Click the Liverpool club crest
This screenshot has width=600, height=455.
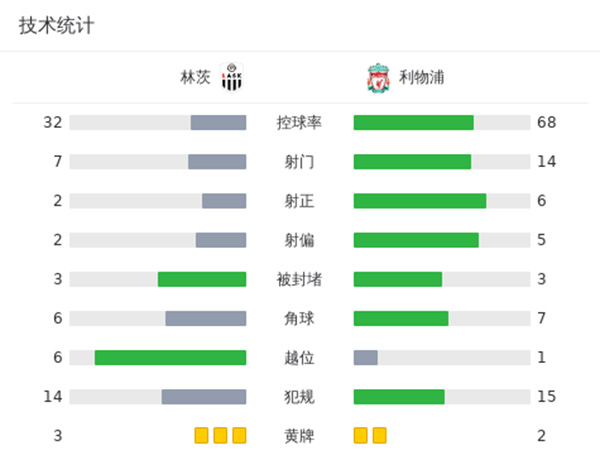[x=375, y=77]
